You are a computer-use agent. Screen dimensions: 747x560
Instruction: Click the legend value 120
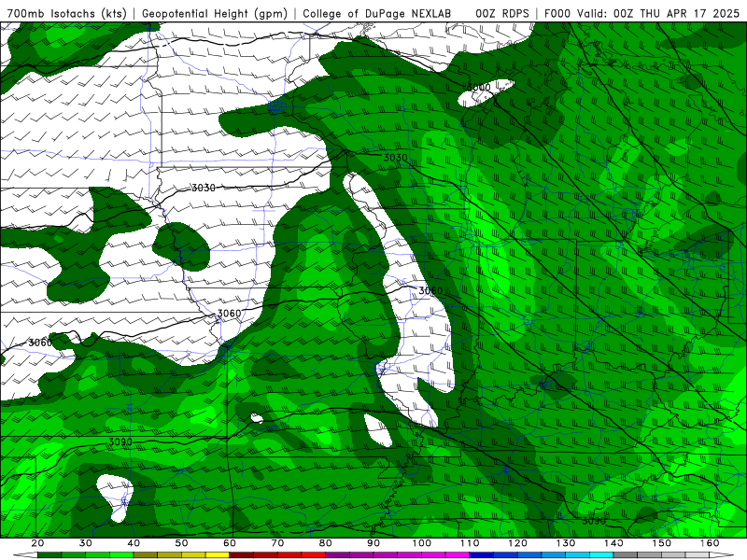click(x=518, y=543)
